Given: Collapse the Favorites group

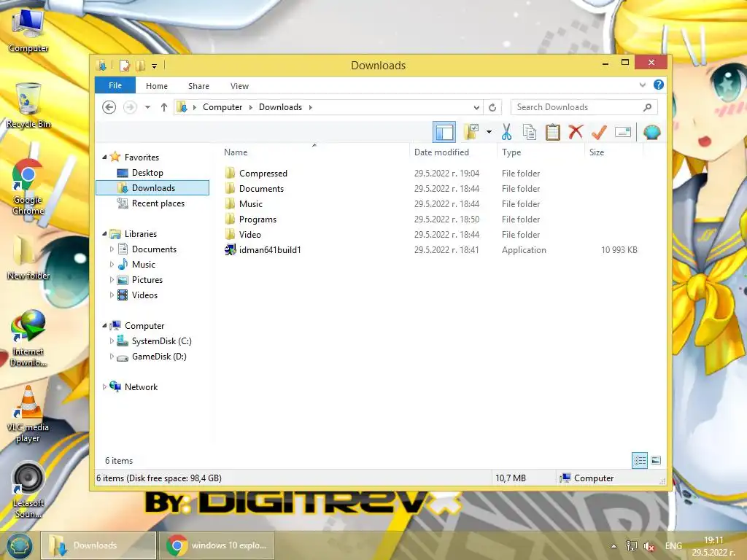Looking at the screenshot, I should tap(104, 157).
